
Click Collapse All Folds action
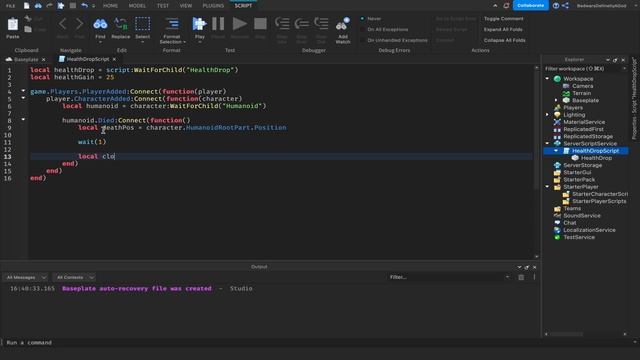tap(504, 40)
